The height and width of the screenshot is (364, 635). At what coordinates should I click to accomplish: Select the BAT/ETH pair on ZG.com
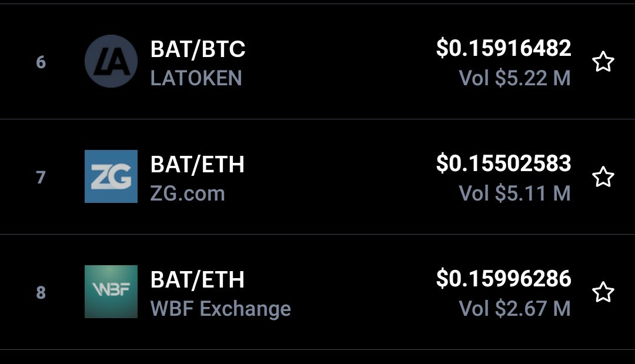pos(198,165)
